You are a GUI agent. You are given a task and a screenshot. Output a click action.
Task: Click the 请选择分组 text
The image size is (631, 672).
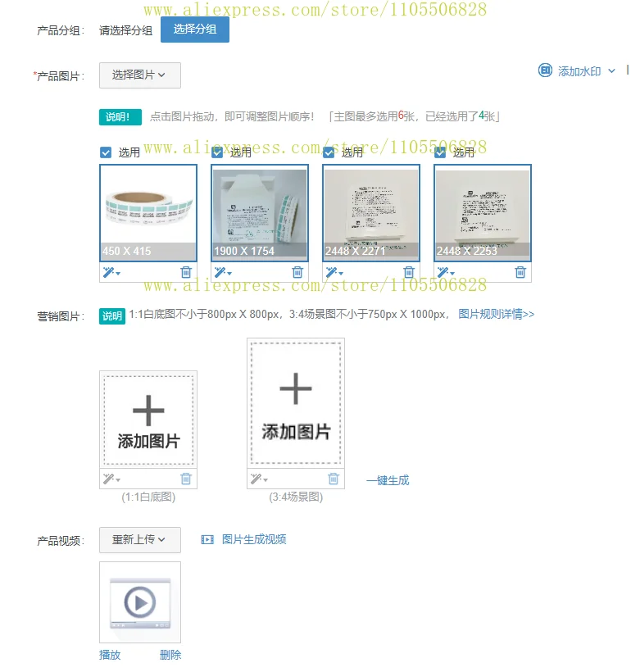[x=126, y=31]
